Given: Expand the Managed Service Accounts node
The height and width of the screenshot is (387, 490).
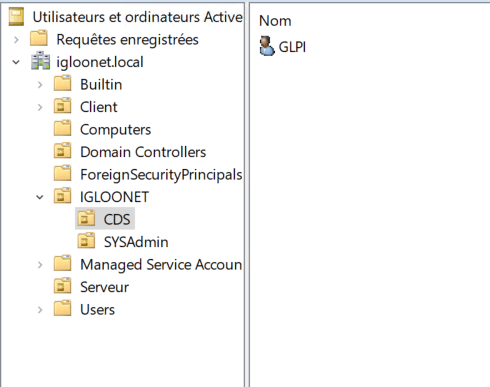Looking at the screenshot, I should coord(40,265).
